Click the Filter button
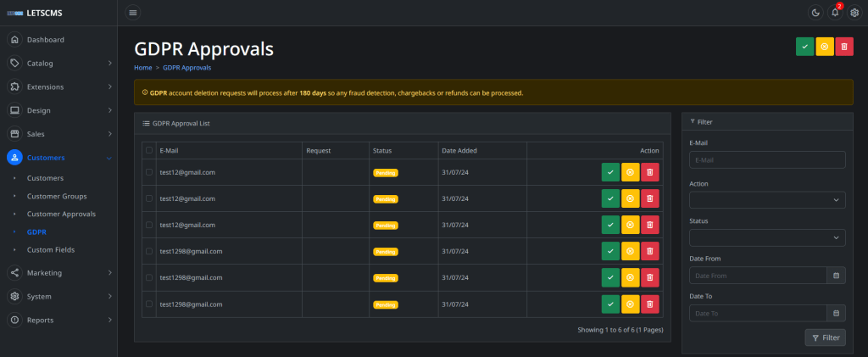The height and width of the screenshot is (357, 868). pos(825,337)
